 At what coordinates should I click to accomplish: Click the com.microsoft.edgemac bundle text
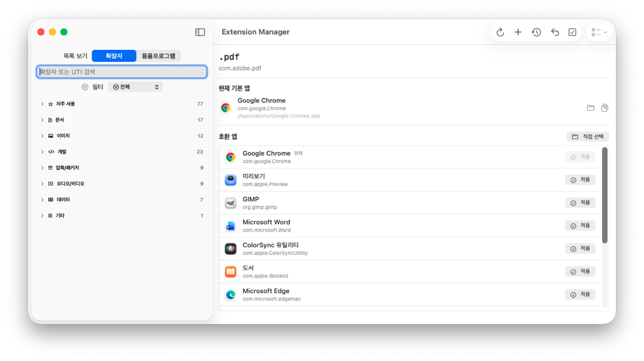pyautogui.click(x=272, y=299)
